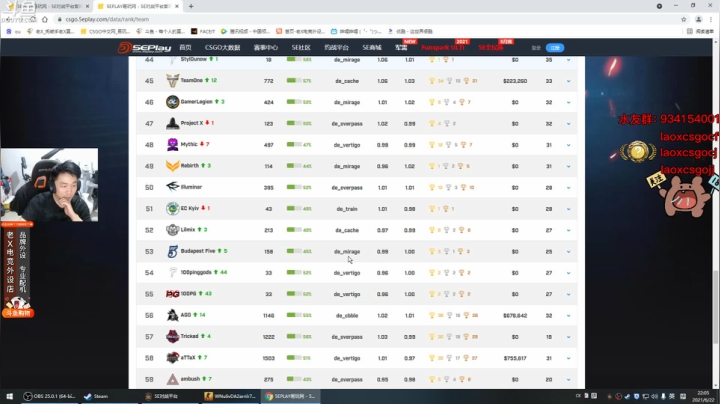
Task: Expand the Project X row details
Action: coord(568,124)
